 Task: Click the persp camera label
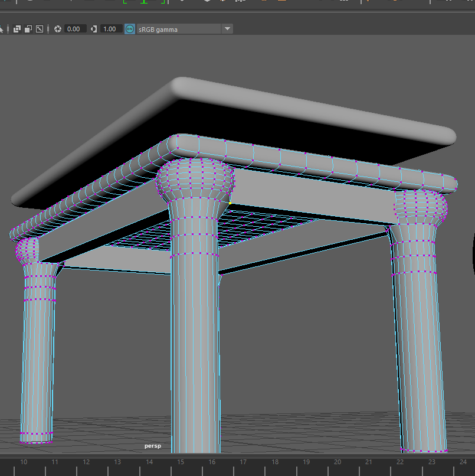(x=152, y=446)
